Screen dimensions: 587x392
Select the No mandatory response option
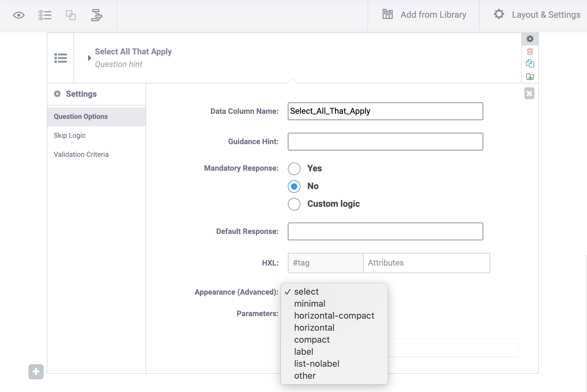[294, 186]
